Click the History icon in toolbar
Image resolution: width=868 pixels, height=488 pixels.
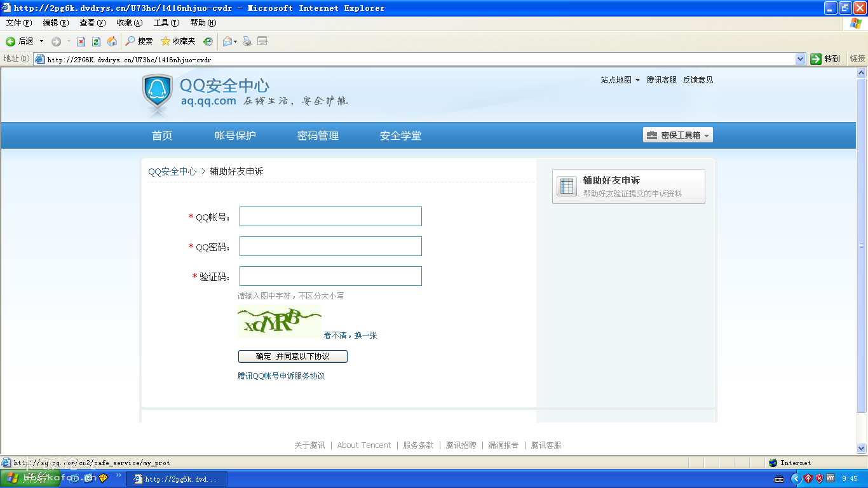point(208,41)
